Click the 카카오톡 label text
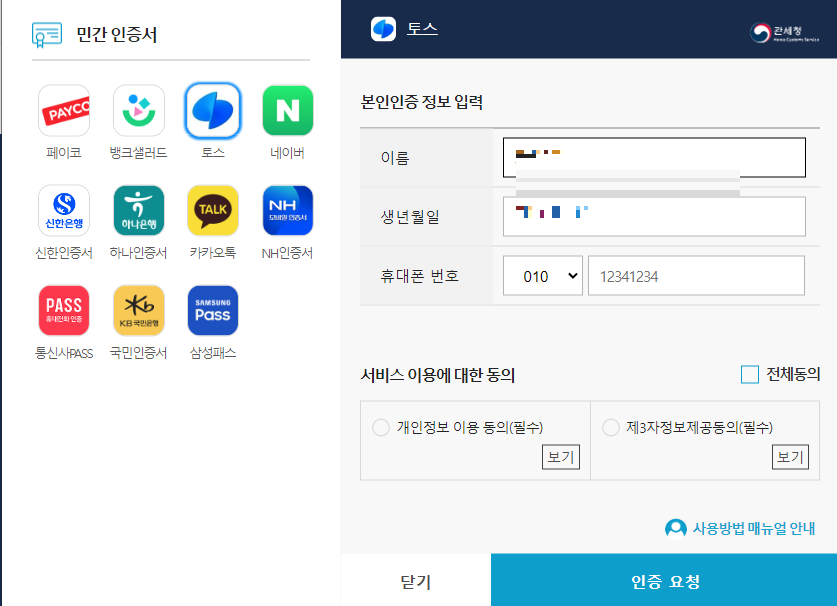 [213, 253]
